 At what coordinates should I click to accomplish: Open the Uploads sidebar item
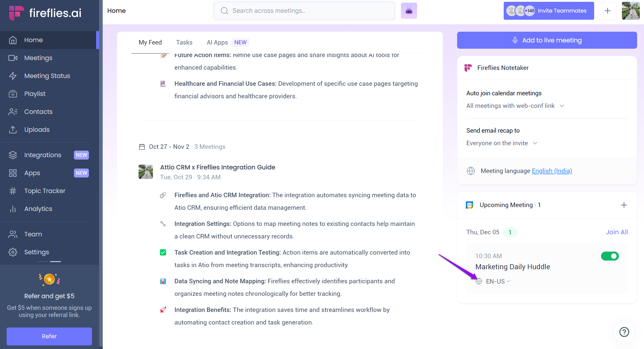tap(37, 130)
